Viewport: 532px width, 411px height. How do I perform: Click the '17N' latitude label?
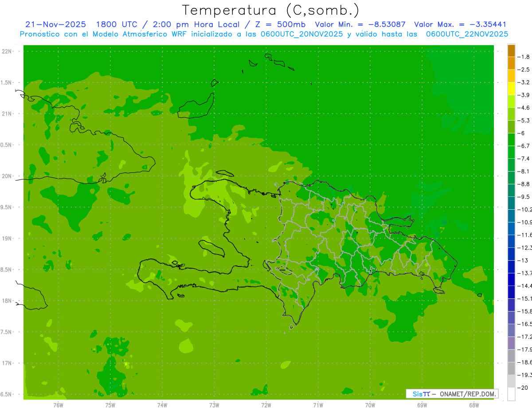tap(6, 363)
